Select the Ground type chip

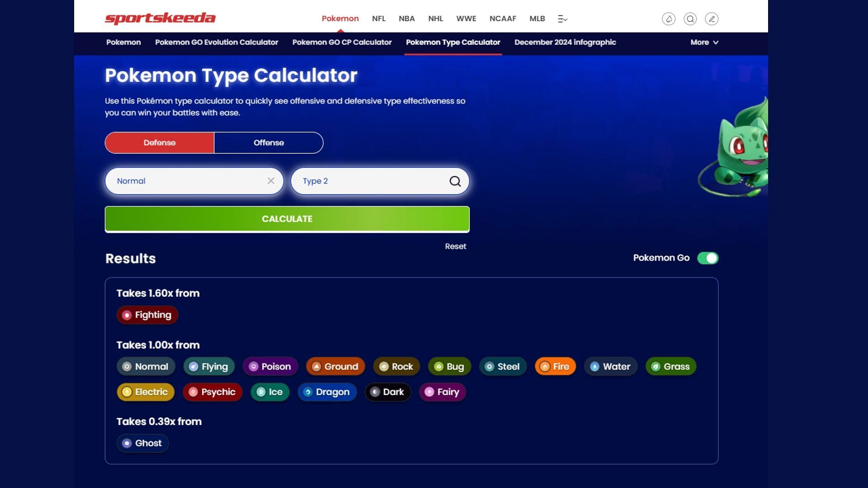tap(335, 366)
